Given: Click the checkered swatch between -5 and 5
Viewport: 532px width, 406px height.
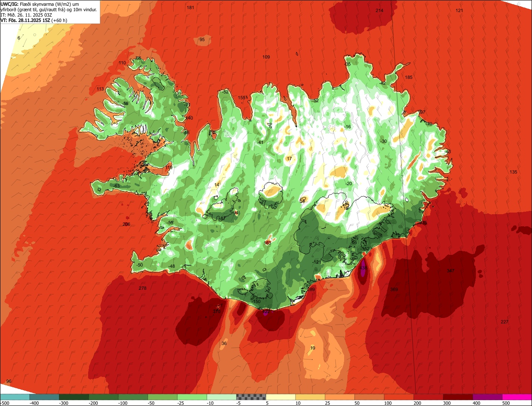Looking at the screenshot, I should [251, 397].
